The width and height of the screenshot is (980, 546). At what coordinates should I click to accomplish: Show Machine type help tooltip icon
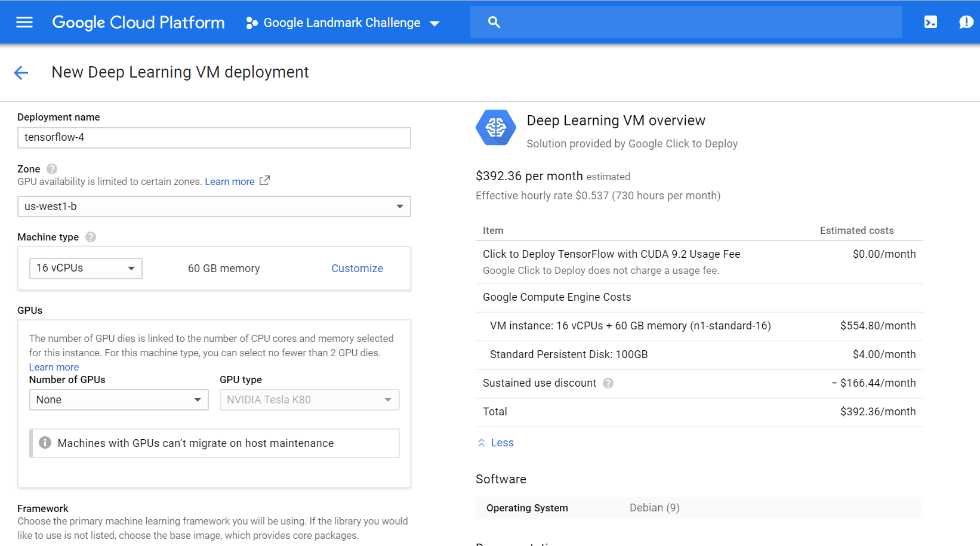pos(91,237)
